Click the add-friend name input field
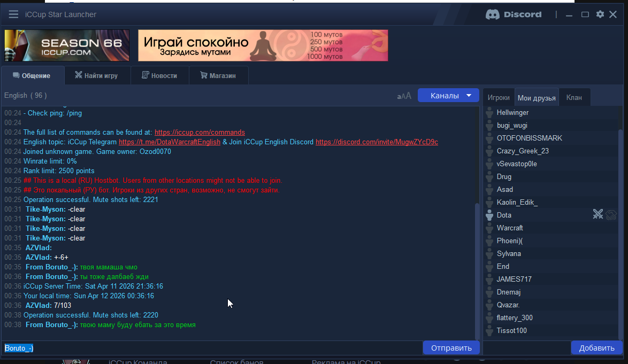 pos(527,348)
